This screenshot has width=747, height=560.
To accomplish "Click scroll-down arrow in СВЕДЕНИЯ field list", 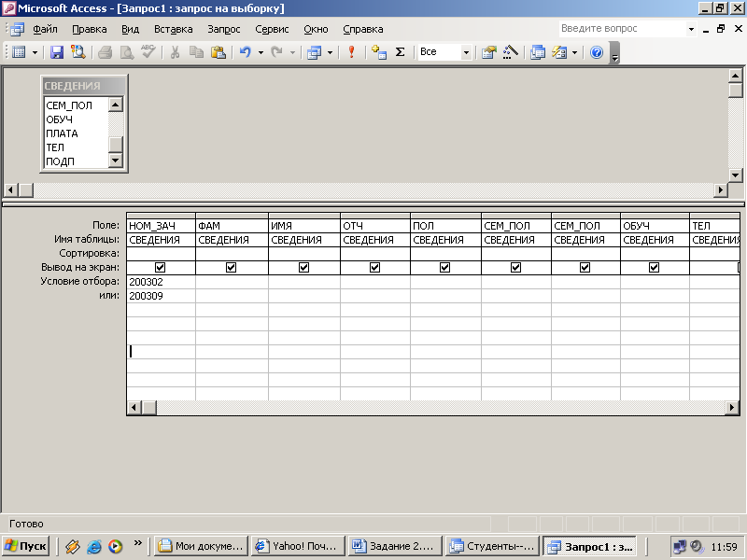I will pos(116,161).
